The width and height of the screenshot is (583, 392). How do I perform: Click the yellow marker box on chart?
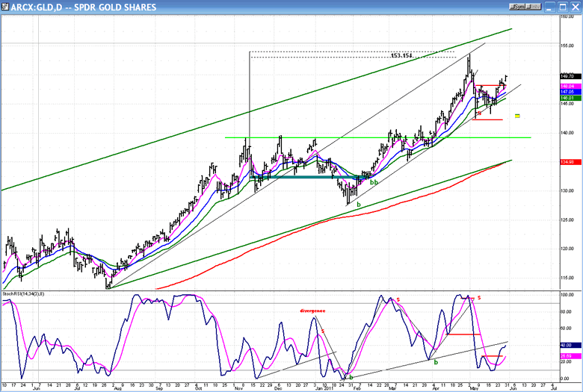point(517,116)
